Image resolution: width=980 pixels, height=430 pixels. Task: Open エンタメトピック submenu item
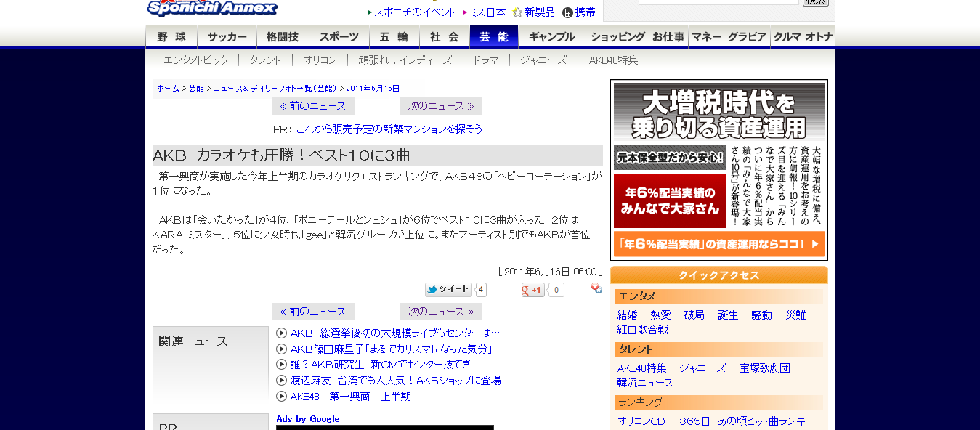(x=195, y=60)
